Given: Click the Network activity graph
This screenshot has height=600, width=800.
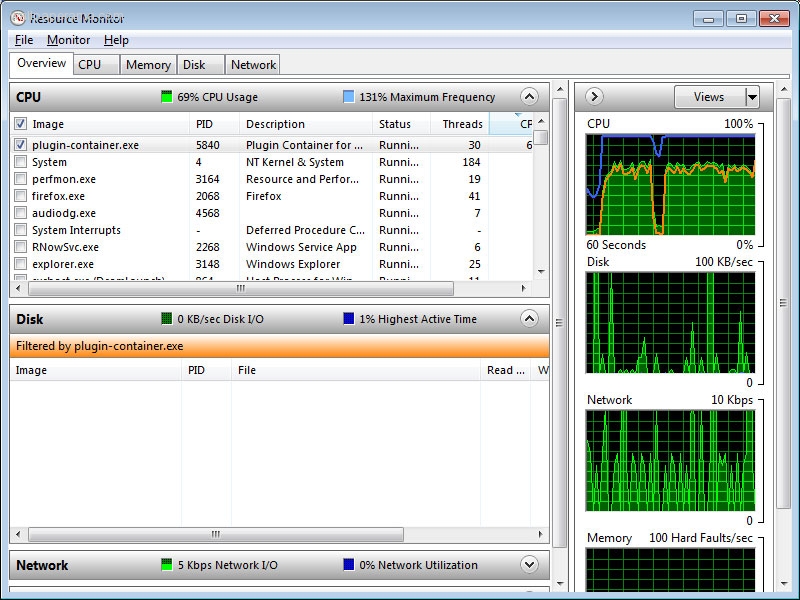Looking at the screenshot, I should (670, 460).
